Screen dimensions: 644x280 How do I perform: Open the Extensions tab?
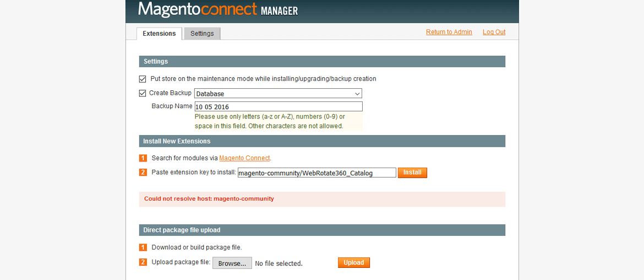coord(159,34)
